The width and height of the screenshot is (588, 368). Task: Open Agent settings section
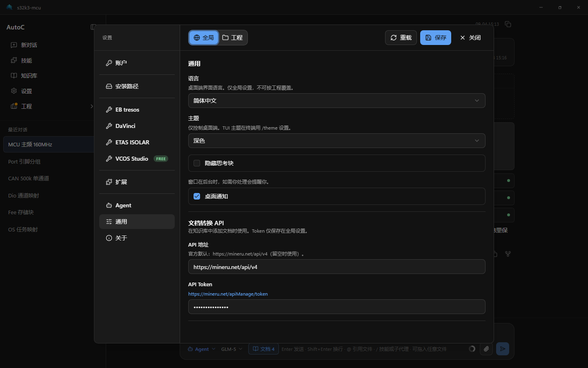pyautogui.click(x=137, y=205)
